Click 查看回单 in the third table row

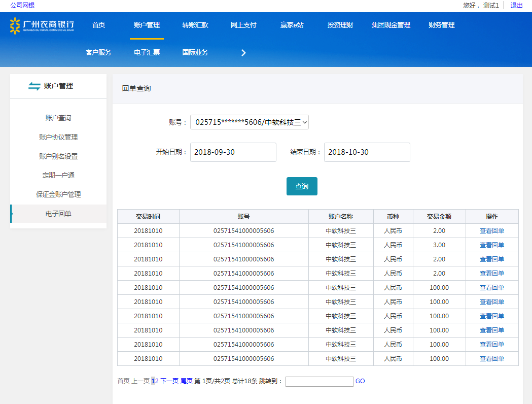(491, 259)
